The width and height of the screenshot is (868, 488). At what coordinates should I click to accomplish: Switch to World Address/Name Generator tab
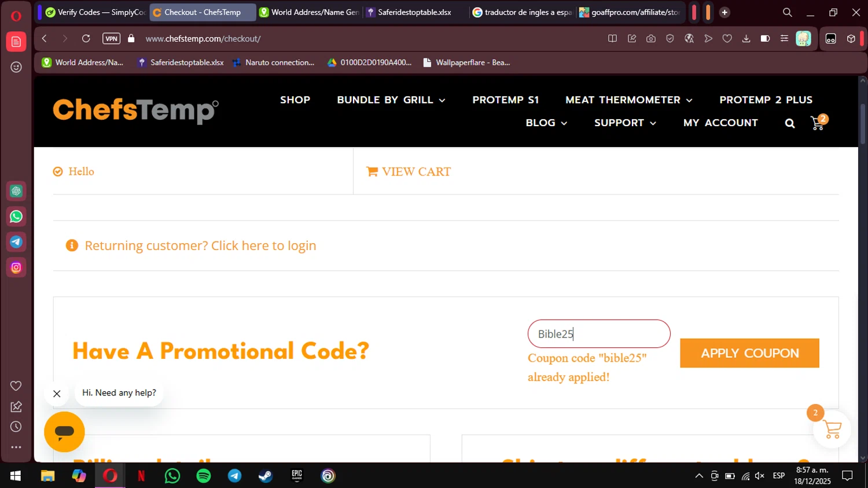309,12
